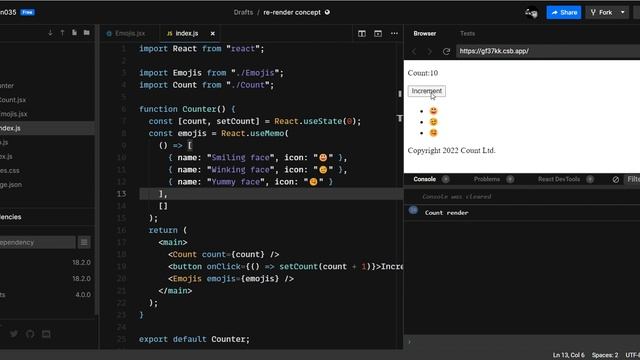Open the Fork dropdown arrow

pyautogui.click(x=623, y=13)
